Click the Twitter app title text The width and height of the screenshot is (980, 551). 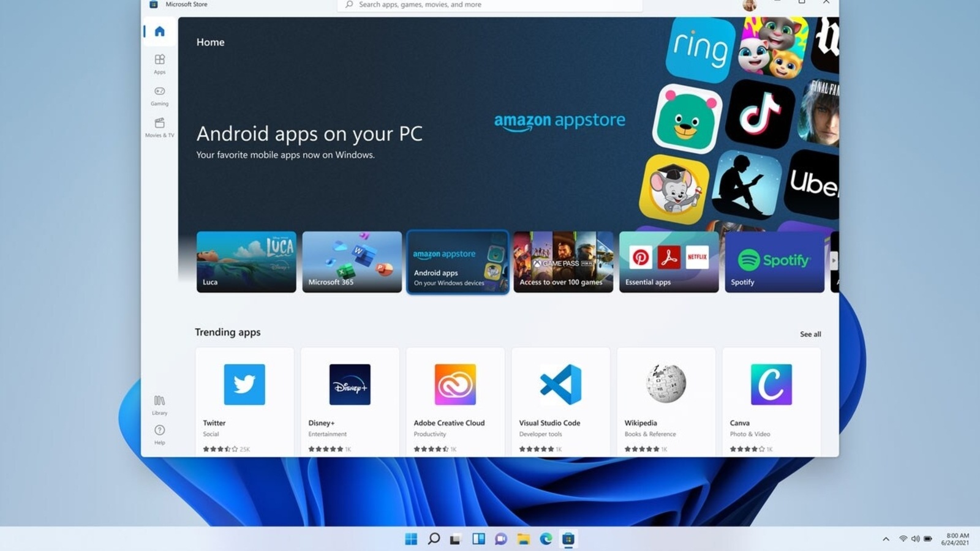[214, 423]
